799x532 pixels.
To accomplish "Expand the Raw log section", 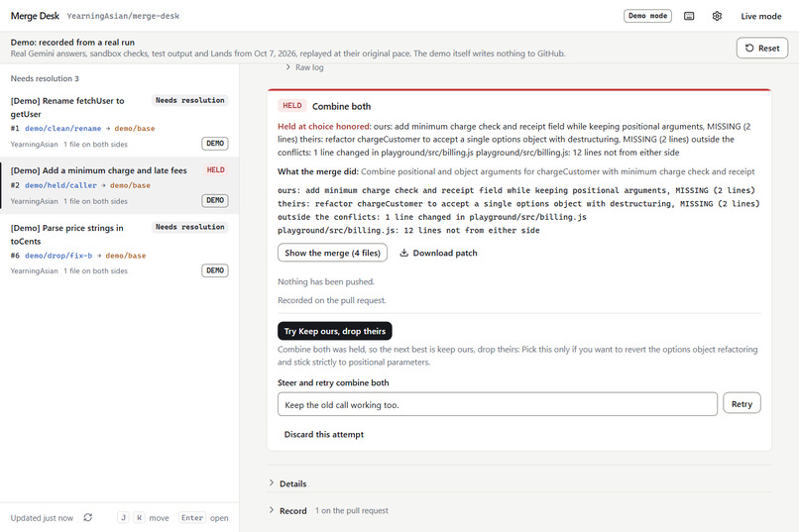I will click(x=304, y=67).
